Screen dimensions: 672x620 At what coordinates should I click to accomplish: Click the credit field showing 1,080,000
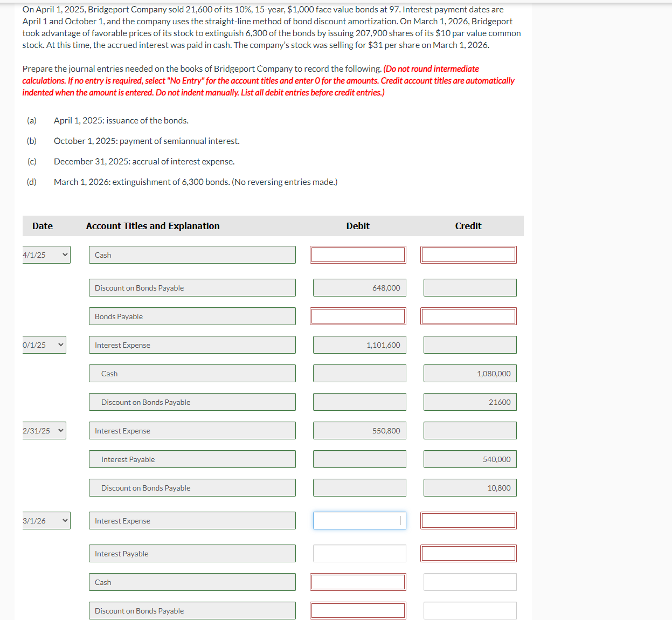coord(470,374)
